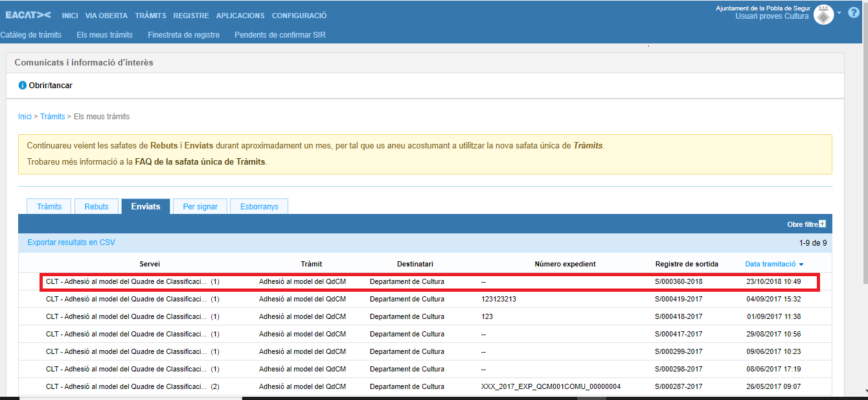The width and height of the screenshot is (868, 400).
Task: Expand the user account dropdown arrow
Action: [839, 13]
